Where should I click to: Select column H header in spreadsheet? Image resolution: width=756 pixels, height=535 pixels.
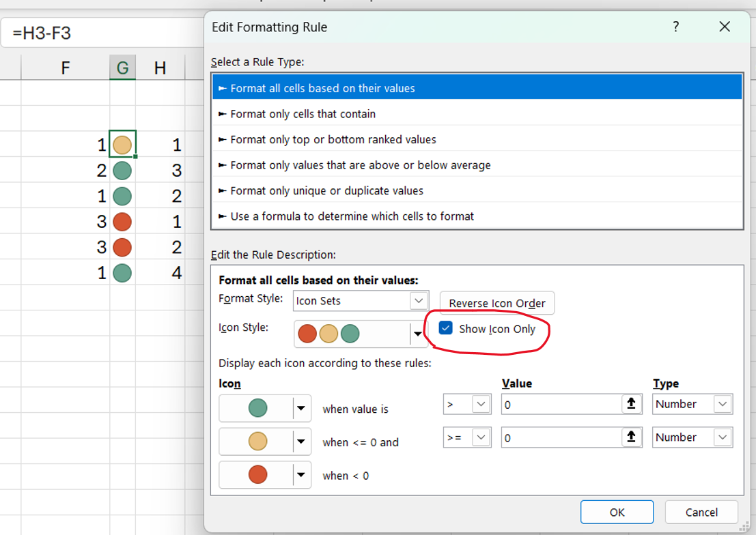pyautogui.click(x=160, y=68)
